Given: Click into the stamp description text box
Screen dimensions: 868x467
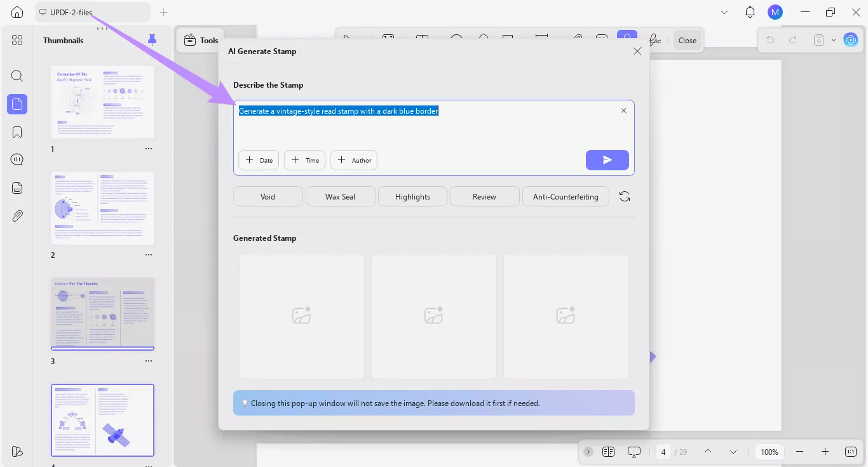Looking at the screenshot, I should click(434, 137).
